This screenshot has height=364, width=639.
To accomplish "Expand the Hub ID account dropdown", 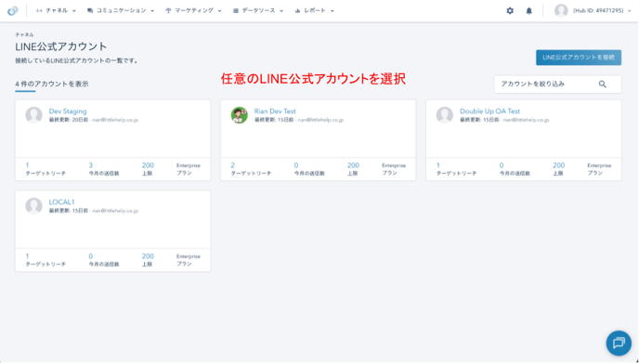I will tap(602, 11).
